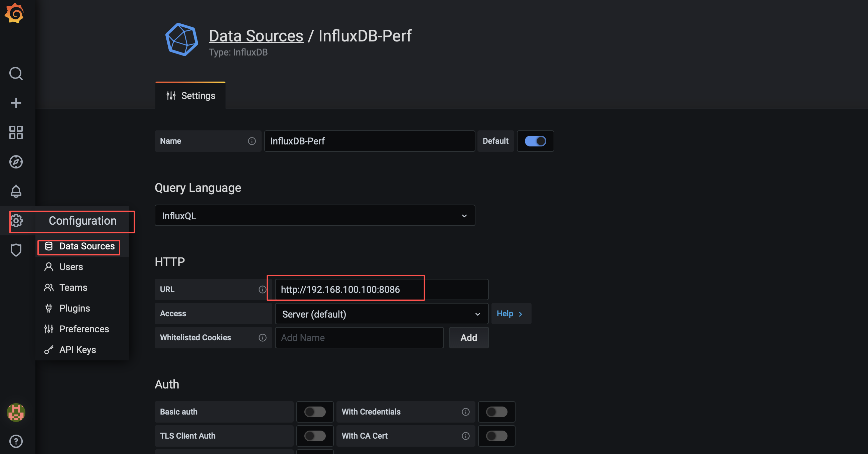Click the Add cookie button
This screenshot has width=868, height=454.
coord(469,338)
